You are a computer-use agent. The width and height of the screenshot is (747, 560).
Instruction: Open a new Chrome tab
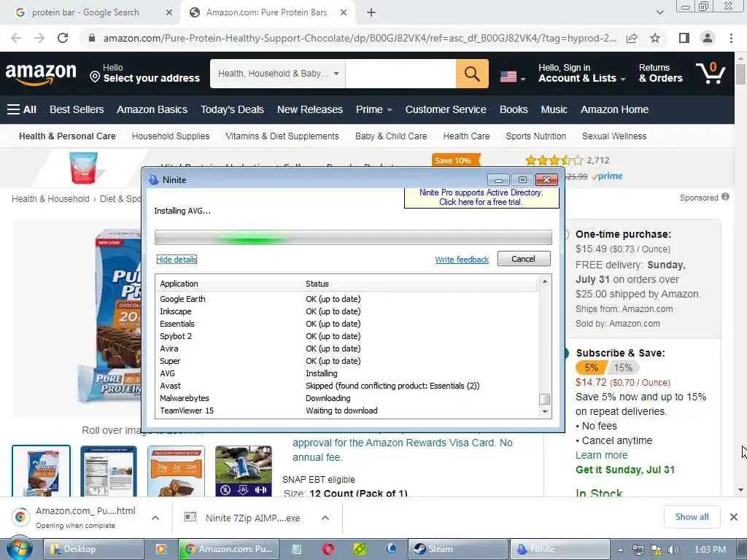pyautogui.click(x=371, y=13)
